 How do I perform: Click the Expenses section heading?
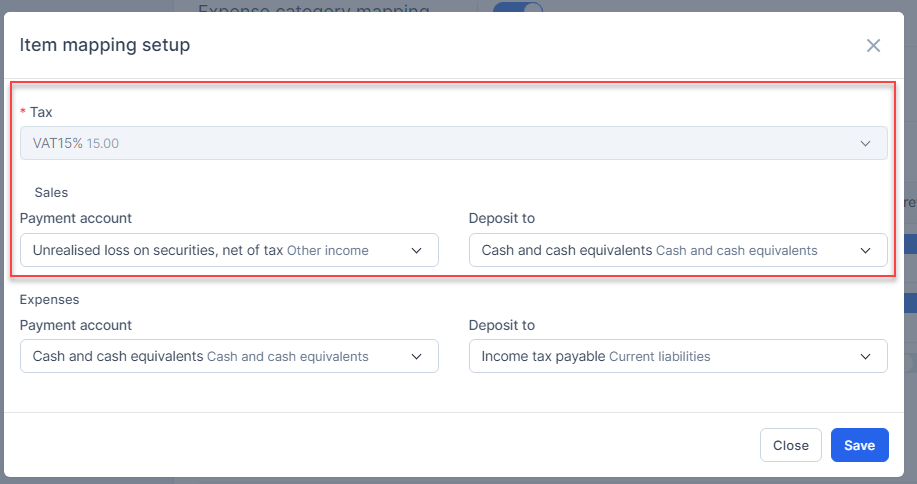[x=49, y=298]
